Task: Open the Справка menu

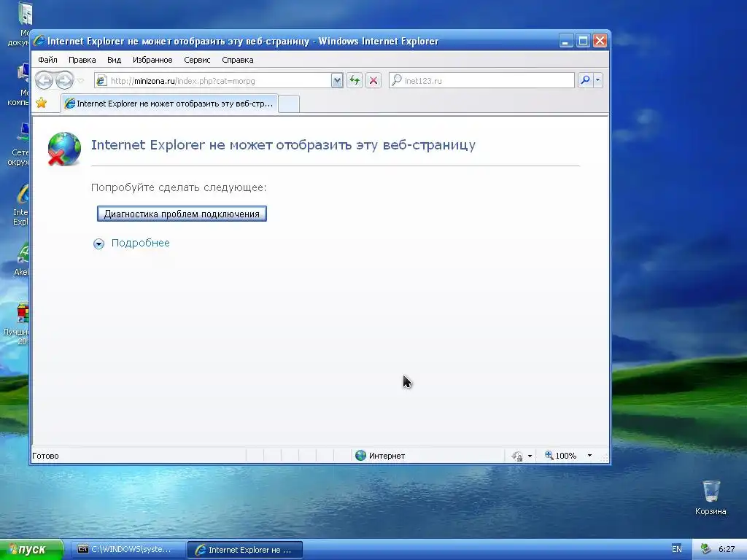Action: tap(237, 60)
